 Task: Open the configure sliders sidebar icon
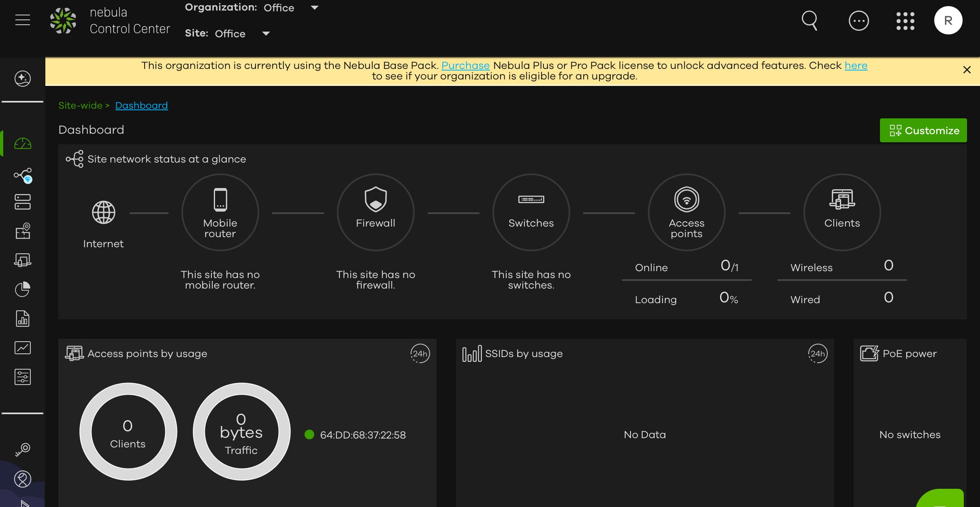coord(23,377)
